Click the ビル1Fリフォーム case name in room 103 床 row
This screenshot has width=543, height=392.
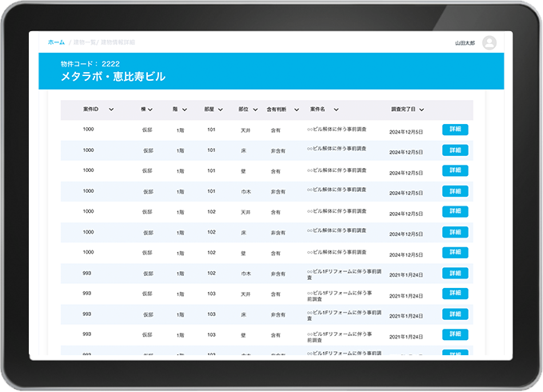point(344,315)
